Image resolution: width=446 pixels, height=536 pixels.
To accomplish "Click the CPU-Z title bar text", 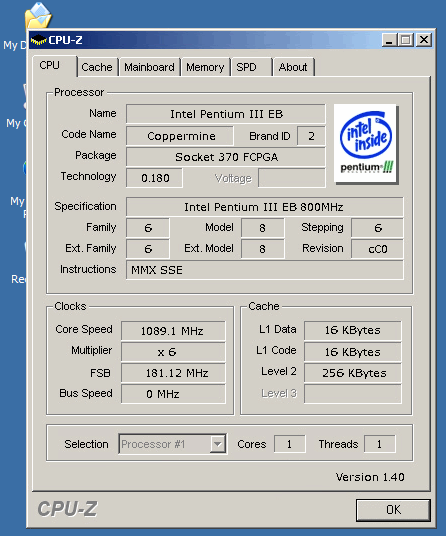I will tap(65, 40).
